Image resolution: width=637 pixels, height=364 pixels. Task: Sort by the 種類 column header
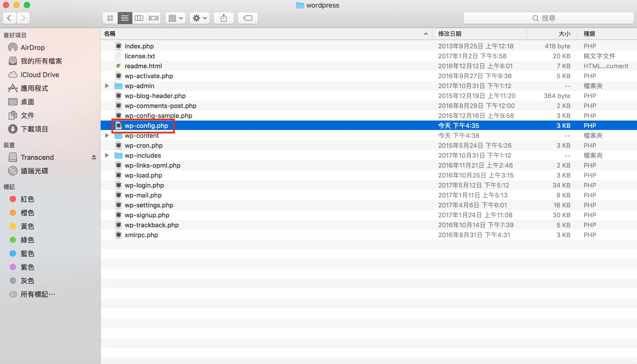coord(607,34)
